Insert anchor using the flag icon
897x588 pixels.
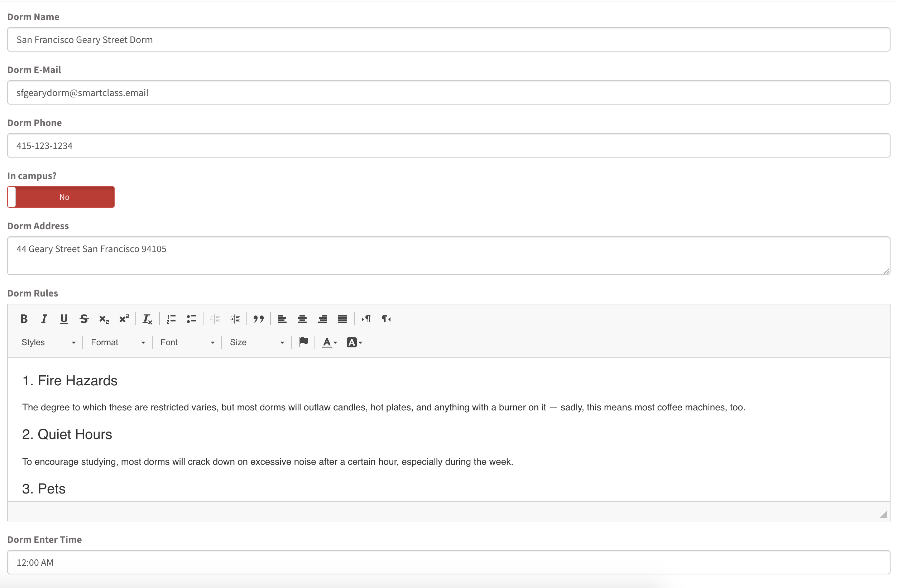(303, 342)
